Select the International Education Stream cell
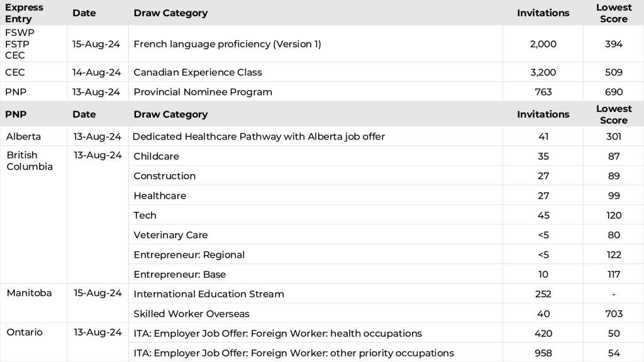Viewport: 644px width, 362px height. coord(209,293)
